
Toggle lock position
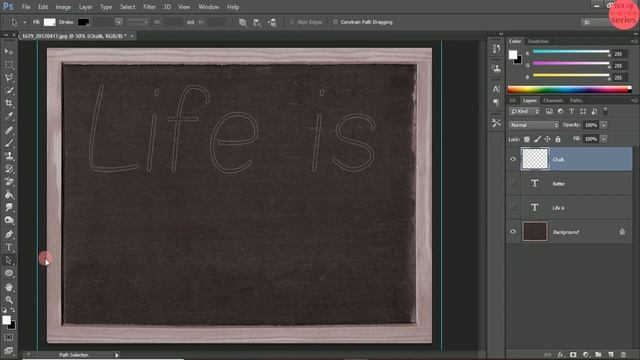(547, 139)
